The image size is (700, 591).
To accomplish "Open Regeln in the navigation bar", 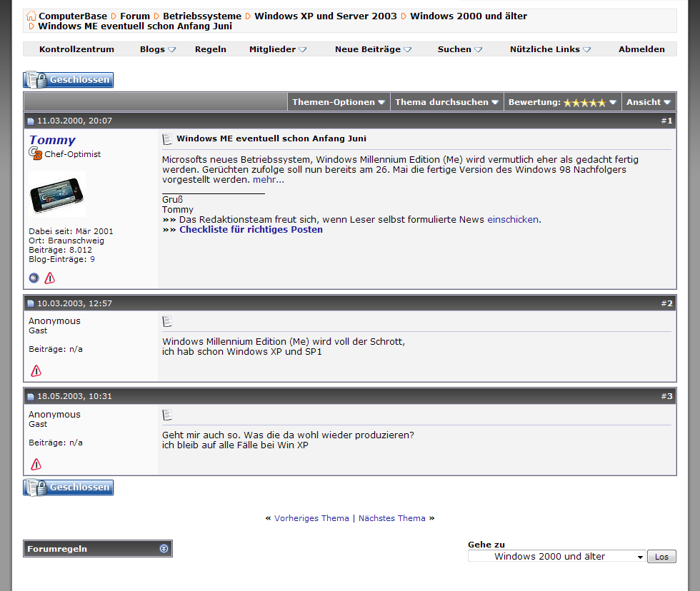I will 210,49.
